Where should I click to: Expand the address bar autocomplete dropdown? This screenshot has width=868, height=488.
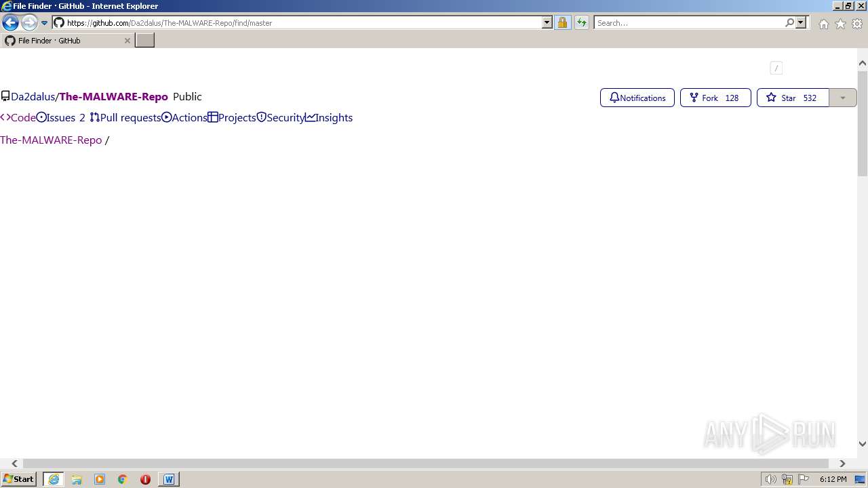(x=547, y=22)
